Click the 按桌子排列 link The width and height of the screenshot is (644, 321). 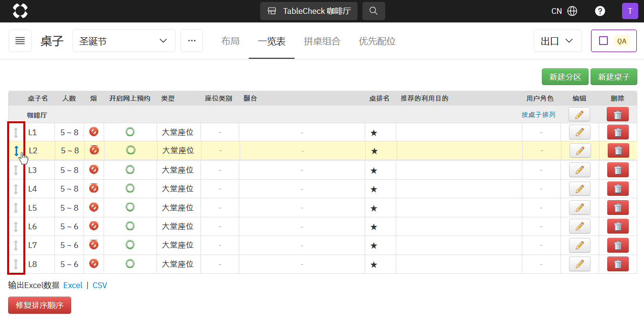pyautogui.click(x=538, y=115)
